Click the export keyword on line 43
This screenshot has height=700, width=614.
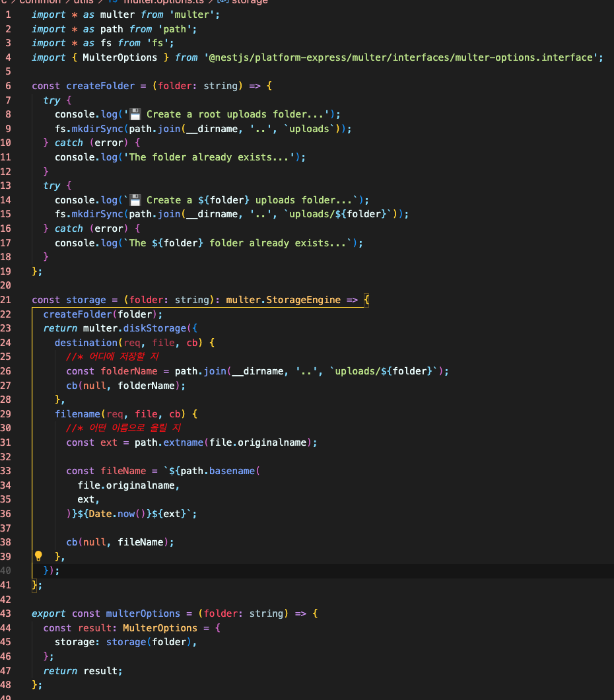[x=49, y=614]
